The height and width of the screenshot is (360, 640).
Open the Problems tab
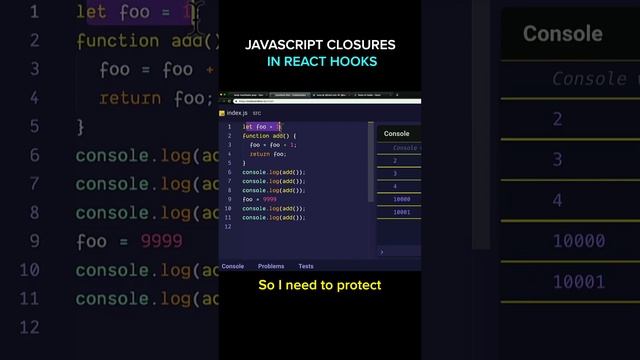[x=271, y=266]
